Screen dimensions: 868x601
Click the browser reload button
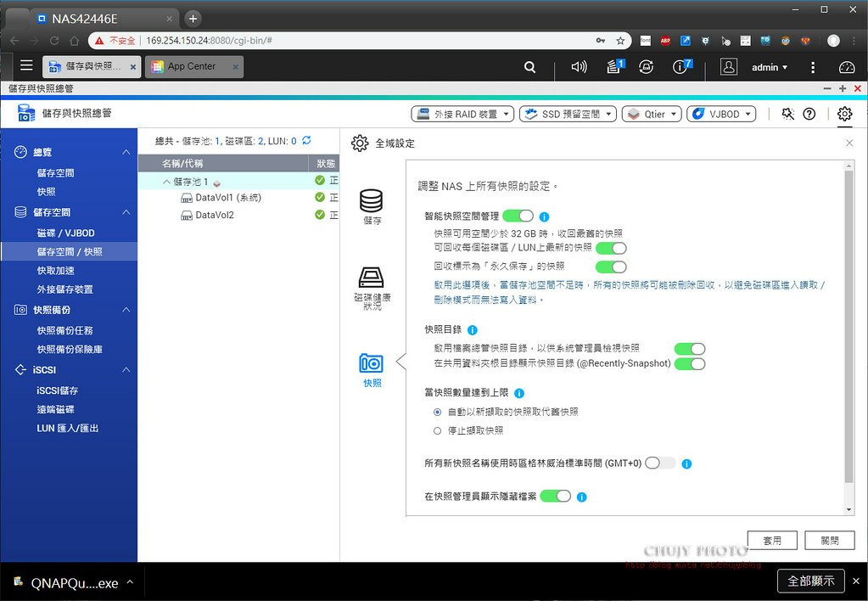click(x=54, y=41)
